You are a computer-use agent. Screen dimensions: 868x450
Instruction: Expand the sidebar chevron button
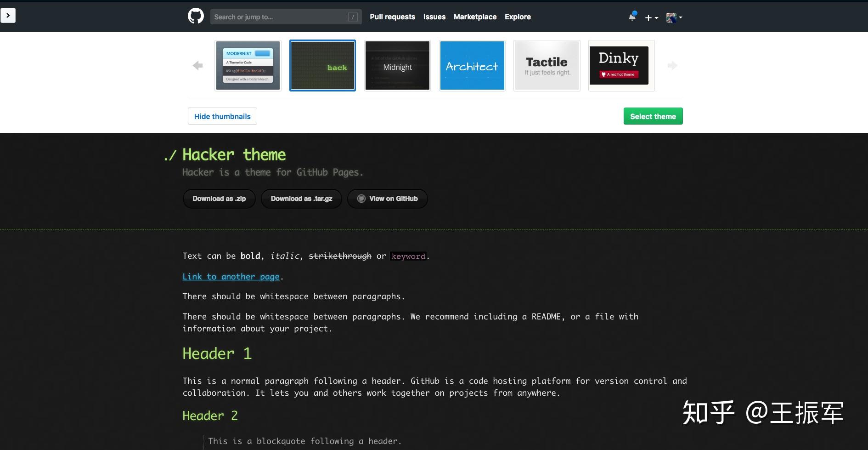(x=8, y=15)
